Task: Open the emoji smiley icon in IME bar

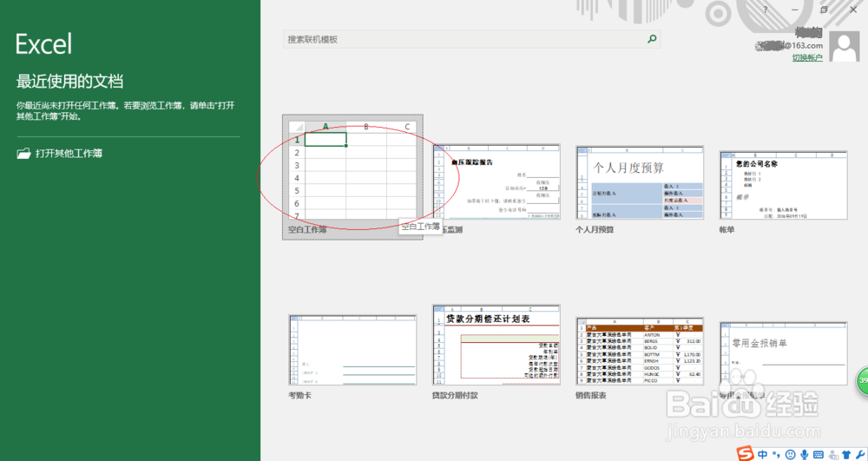Action: (791, 454)
